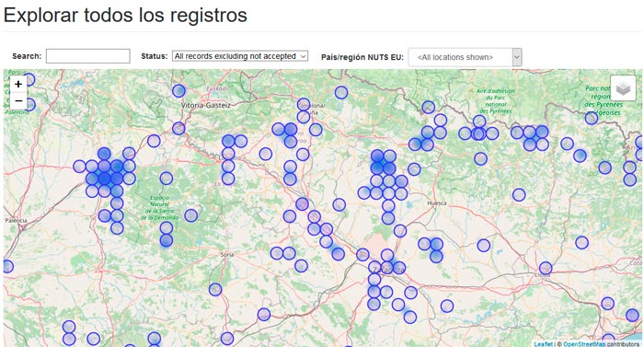The height and width of the screenshot is (347, 644).
Task: Select the record marker near Pamplona label
Action: (x=303, y=104)
